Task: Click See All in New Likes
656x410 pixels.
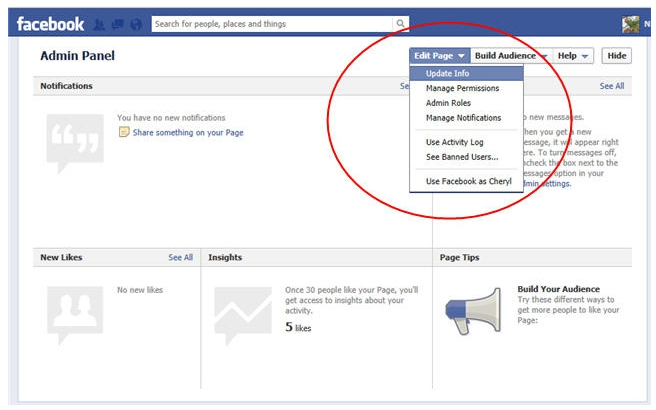Action: point(181,257)
